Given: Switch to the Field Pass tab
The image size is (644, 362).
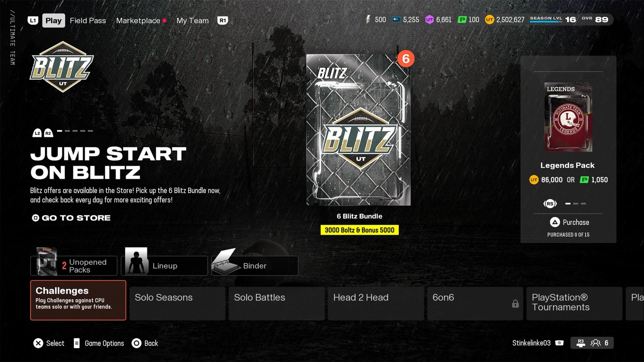Looking at the screenshot, I should point(88,21).
